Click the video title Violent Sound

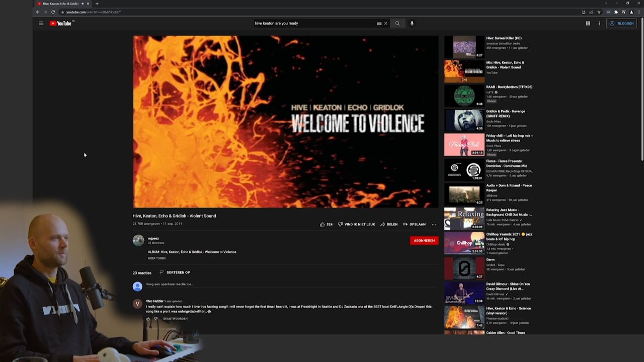[x=174, y=216]
